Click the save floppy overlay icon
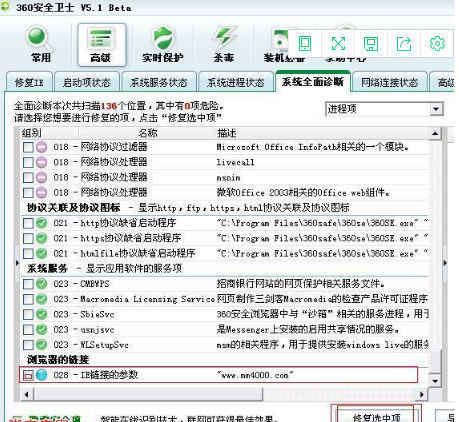This screenshot has height=422, width=459. (371, 43)
